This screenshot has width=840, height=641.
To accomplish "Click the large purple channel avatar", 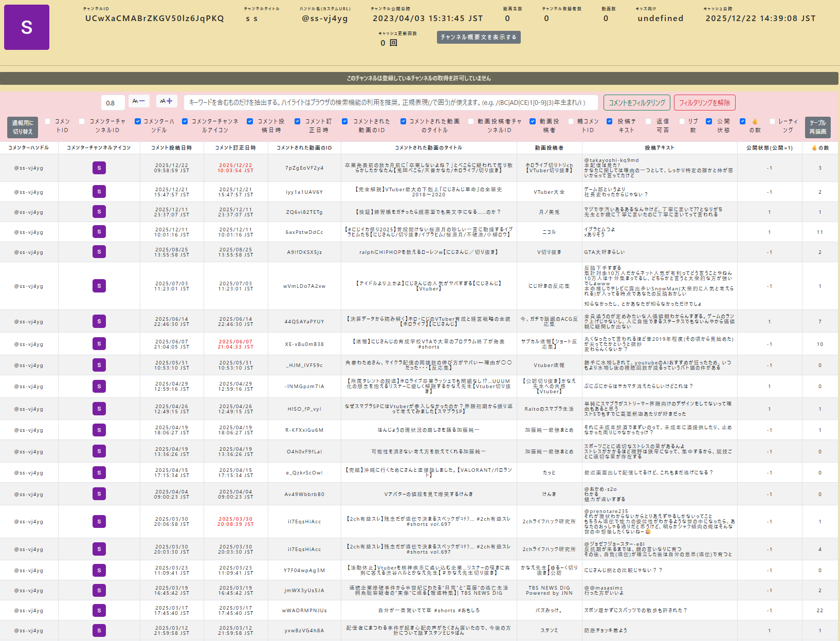I will pos(27,27).
